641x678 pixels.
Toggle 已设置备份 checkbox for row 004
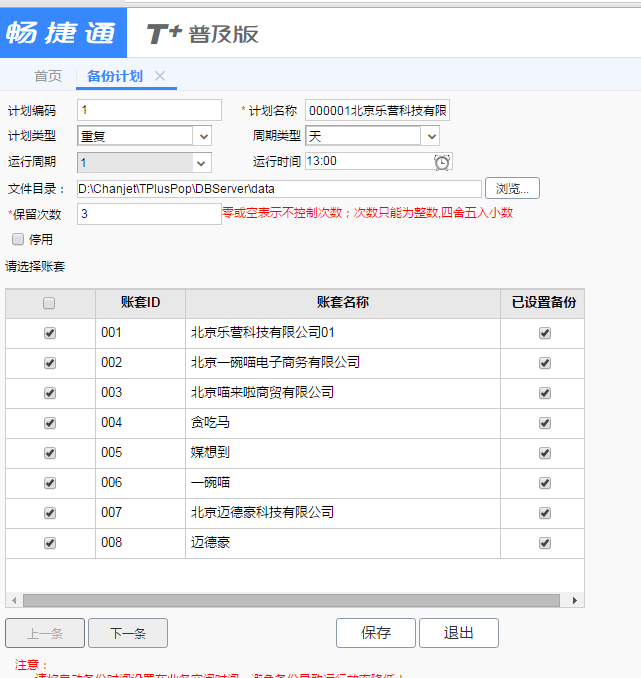[545, 423]
